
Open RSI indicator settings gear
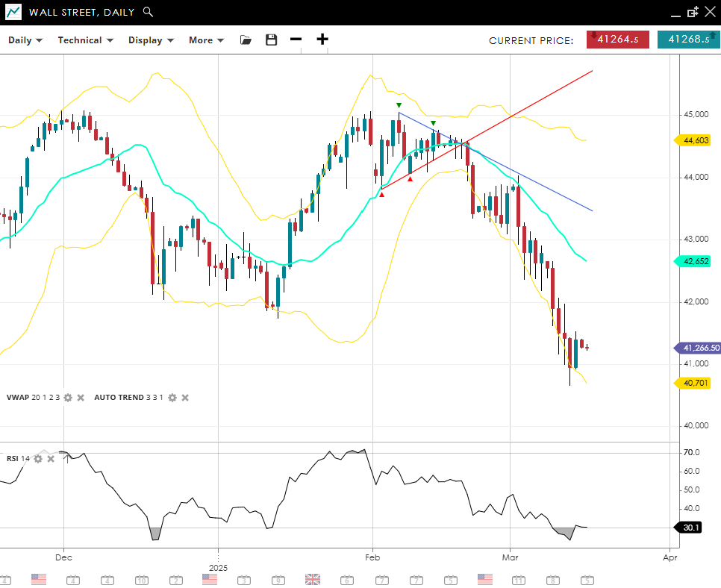pyautogui.click(x=38, y=458)
